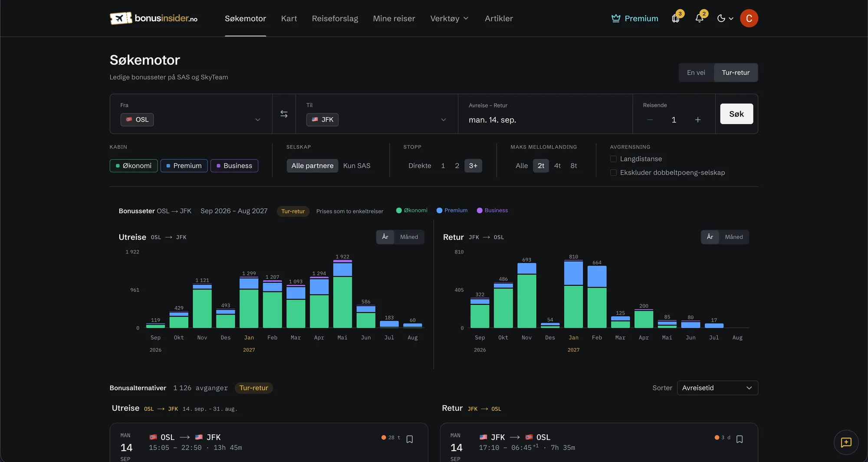Screen dimensions: 868x462
Task: Switch to Tur-retur trip type
Action: coord(736,73)
